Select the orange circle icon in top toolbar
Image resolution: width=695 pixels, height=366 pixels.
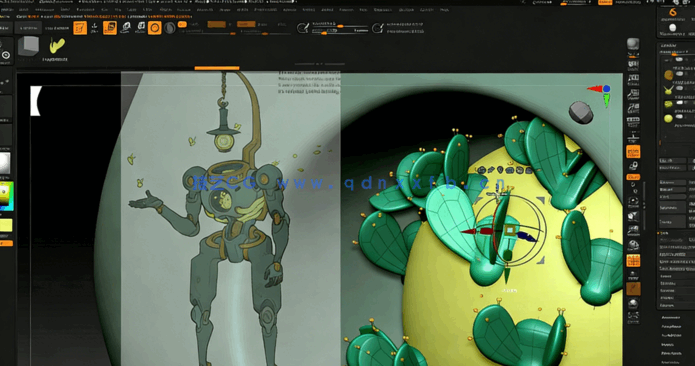coord(154,28)
